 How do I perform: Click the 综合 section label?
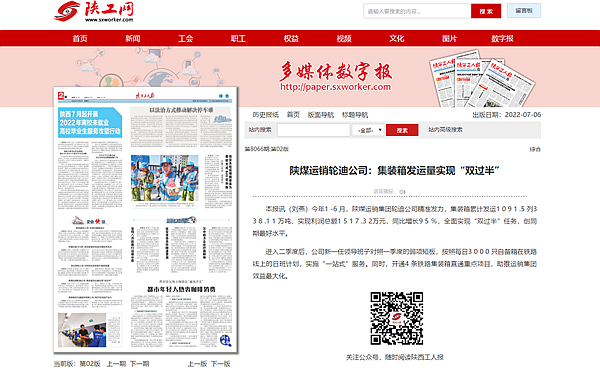tap(535, 149)
